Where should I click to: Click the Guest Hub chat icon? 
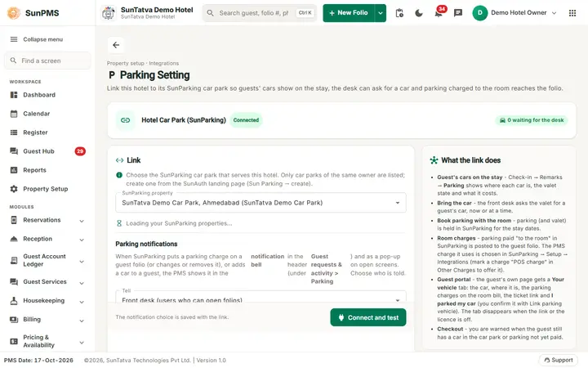coord(14,151)
